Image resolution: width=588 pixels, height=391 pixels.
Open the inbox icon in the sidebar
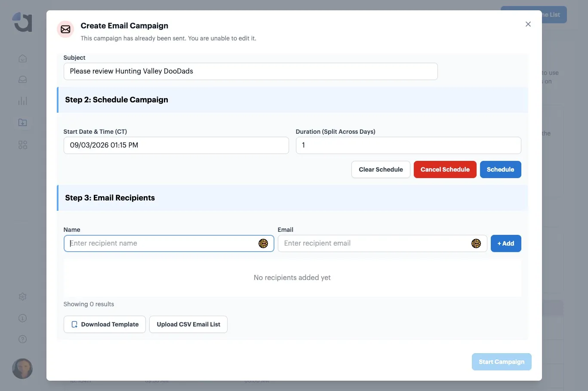pos(23,80)
